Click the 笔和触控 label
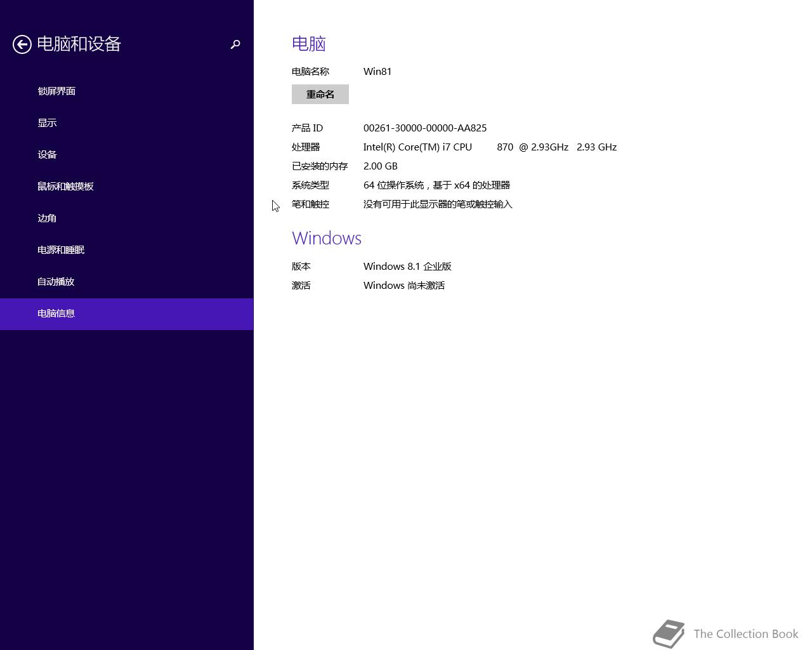Image resolution: width=812 pixels, height=650 pixels. click(x=310, y=204)
